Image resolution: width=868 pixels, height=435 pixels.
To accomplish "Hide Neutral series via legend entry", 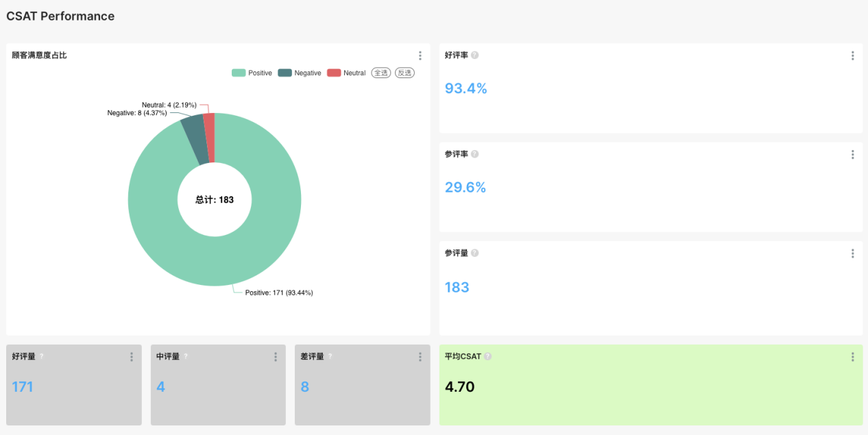I will [346, 73].
